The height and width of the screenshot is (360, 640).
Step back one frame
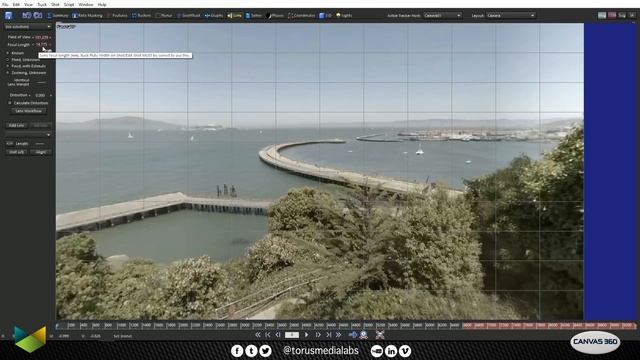coord(278,335)
